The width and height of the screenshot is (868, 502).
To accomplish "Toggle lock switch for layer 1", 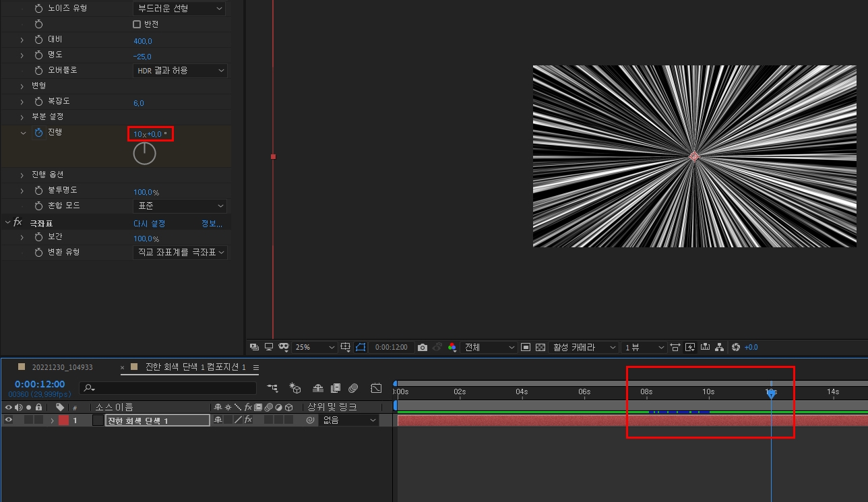I will [38, 420].
